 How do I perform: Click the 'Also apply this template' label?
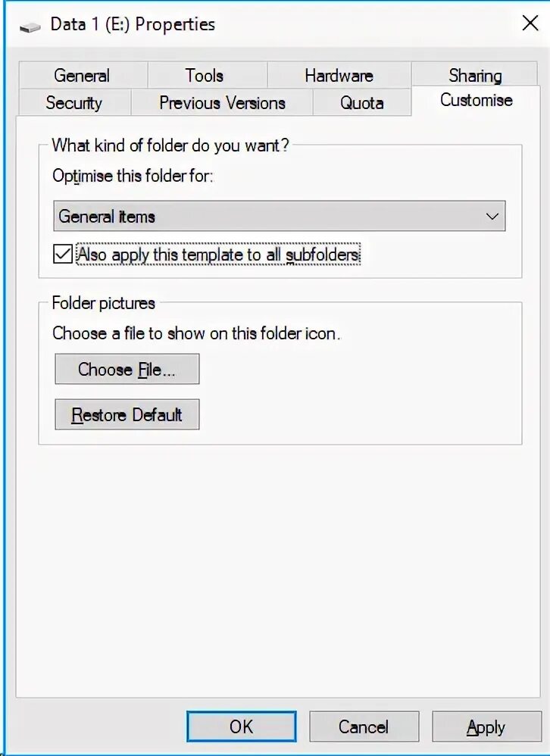218,254
